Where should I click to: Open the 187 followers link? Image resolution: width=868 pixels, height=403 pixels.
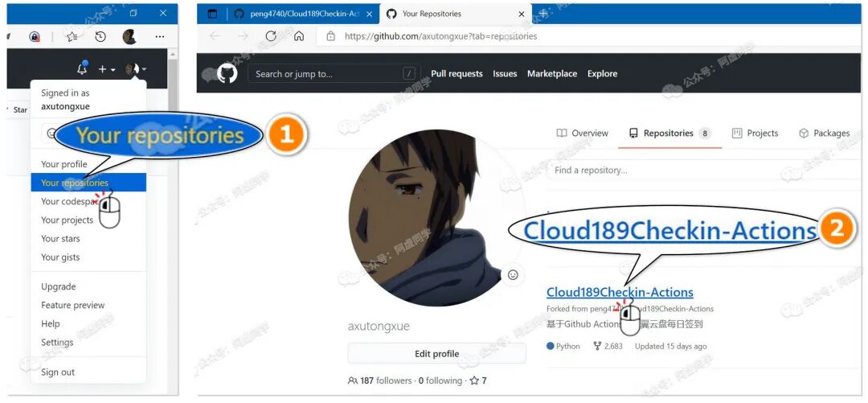pyautogui.click(x=379, y=380)
